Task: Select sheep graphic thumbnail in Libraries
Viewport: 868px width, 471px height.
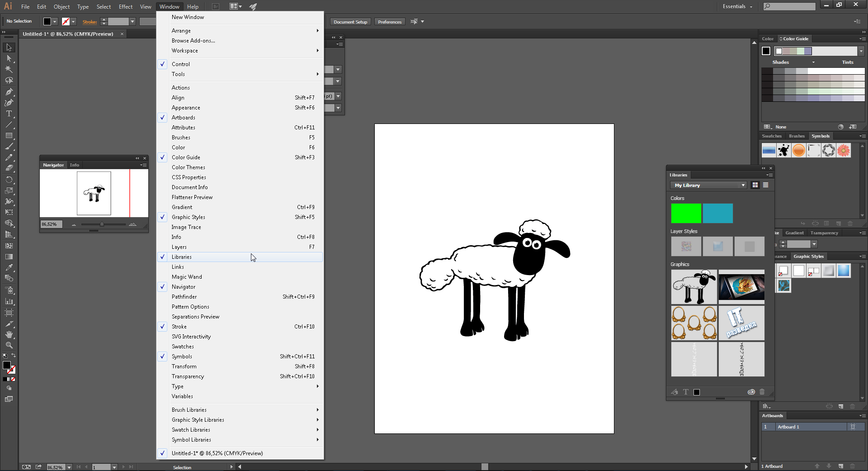Action: [x=694, y=287]
